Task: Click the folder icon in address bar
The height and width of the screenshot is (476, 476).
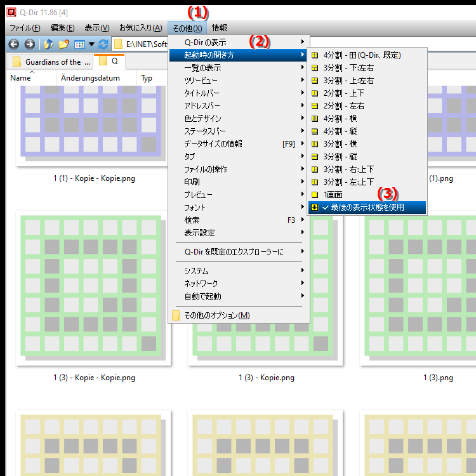Action: coord(119,44)
